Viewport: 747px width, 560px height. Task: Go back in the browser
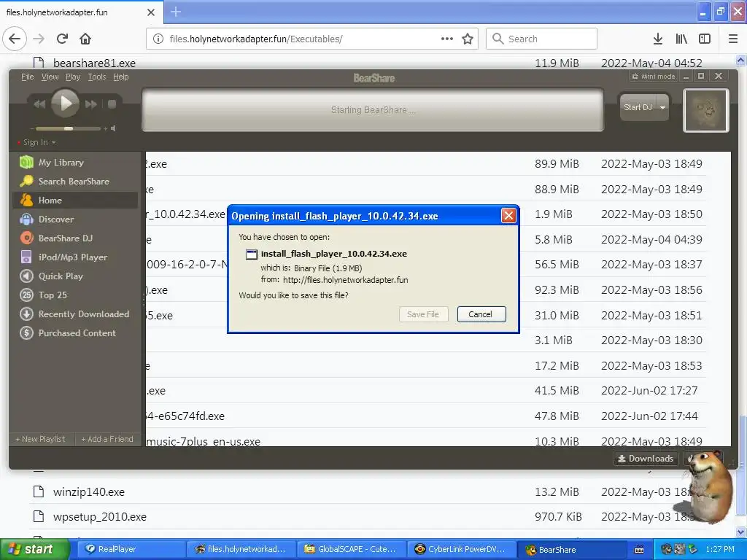click(15, 39)
